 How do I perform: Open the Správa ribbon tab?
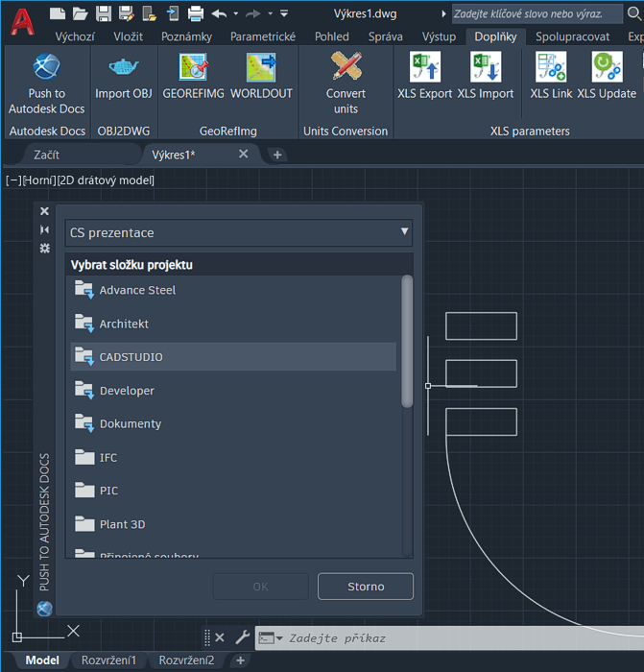(385, 36)
